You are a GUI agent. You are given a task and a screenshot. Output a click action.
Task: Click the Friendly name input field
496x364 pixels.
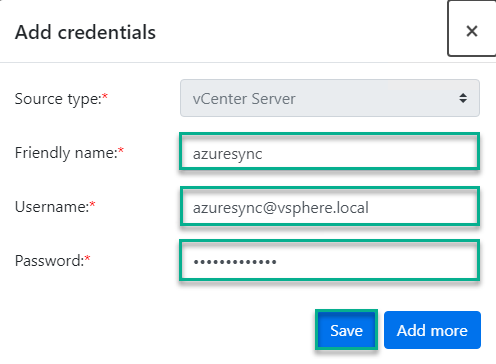tap(329, 152)
